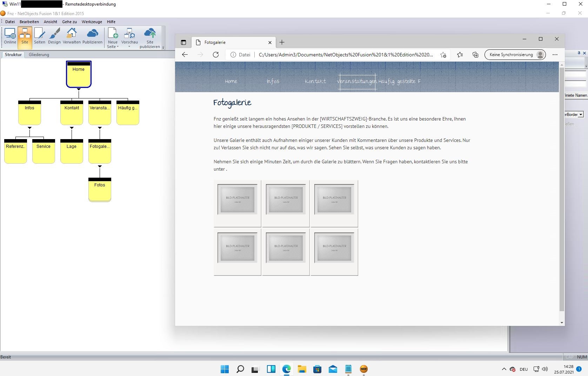Click the browser vertical scrollbar

tap(562, 189)
